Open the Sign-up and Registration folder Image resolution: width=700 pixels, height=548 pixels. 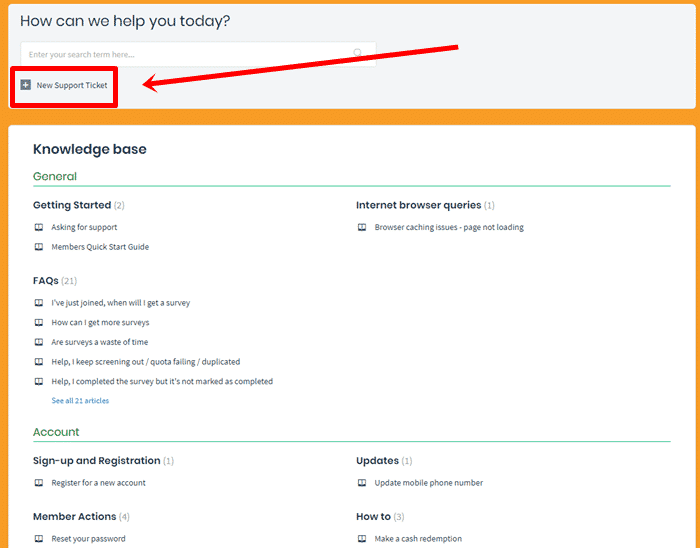click(96, 461)
